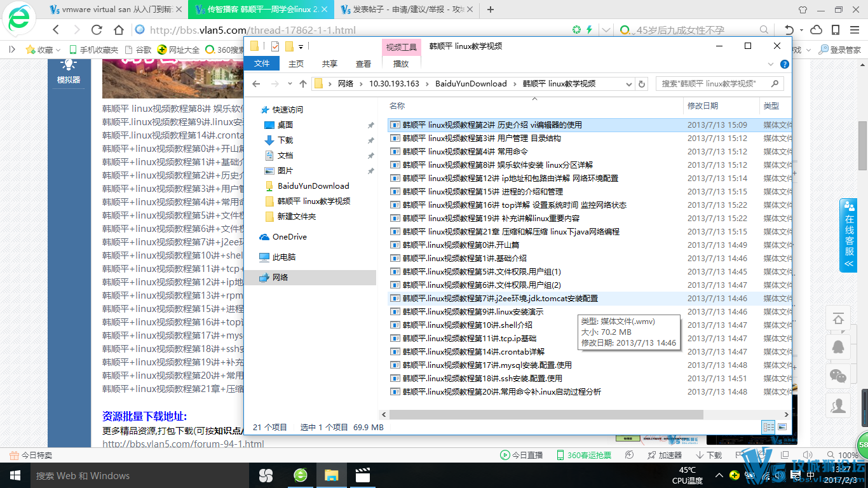Go back in File Explorer navigation
This screenshot has width=868, height=488.
(x=256, y=84)
